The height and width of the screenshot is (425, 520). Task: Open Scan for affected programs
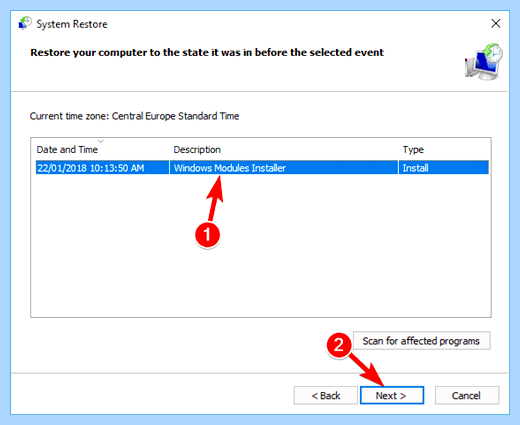(421, 341)
